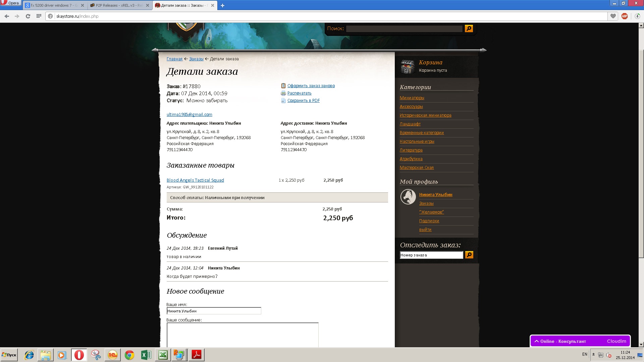644x362 pixels.
Task: Open a new browser tab
Action: (222, 5)
